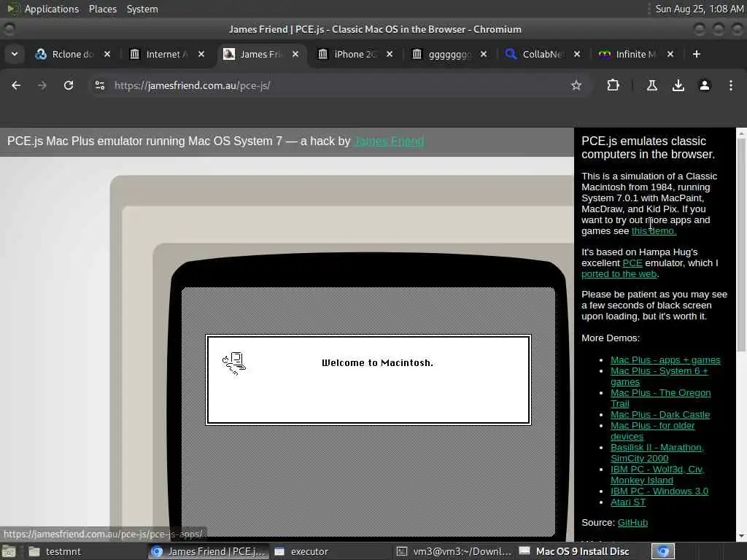Viewport: 747px width, 560px height.
Task: Close the Rclone tab
Action: 107,54
